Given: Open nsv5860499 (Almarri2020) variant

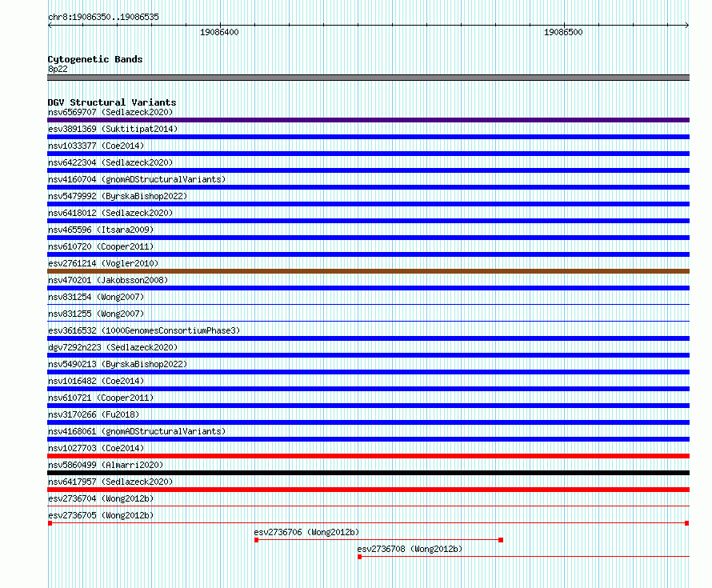Looking at the screenshot, I should tap(106, 465).
